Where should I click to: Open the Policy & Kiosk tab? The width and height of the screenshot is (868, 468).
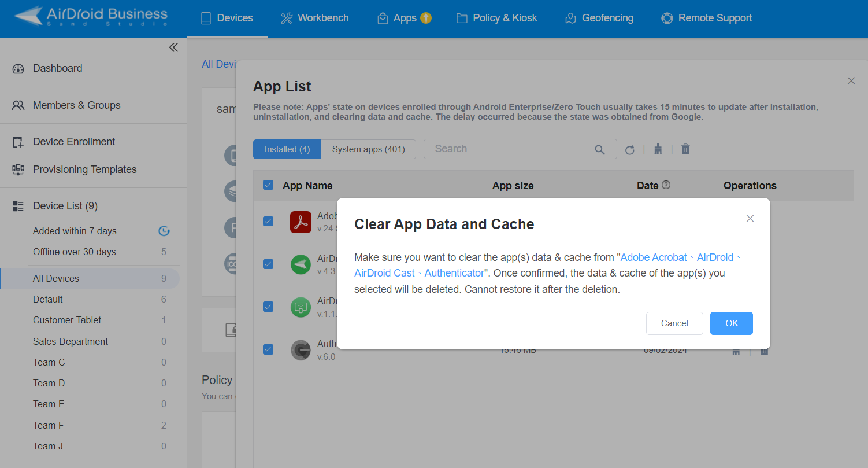click(497, 18)
